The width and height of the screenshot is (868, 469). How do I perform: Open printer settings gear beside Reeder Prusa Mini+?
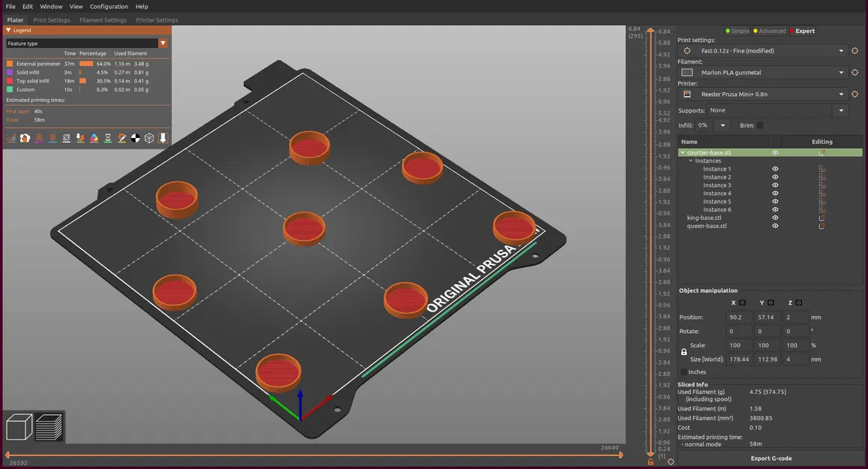coord(854,94)
